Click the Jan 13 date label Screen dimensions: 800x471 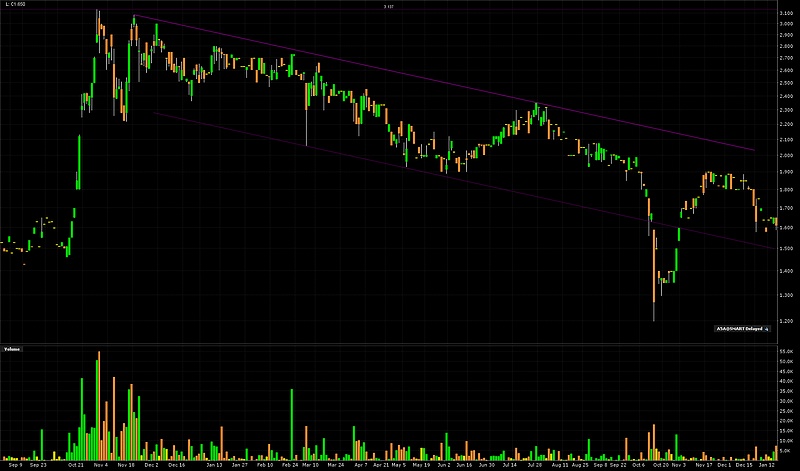tap(214, 465)
